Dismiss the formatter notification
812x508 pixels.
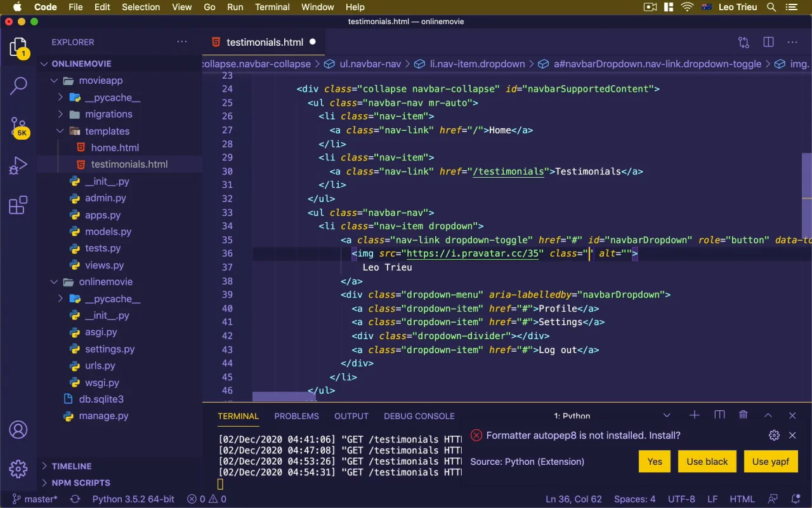[792, 435]
